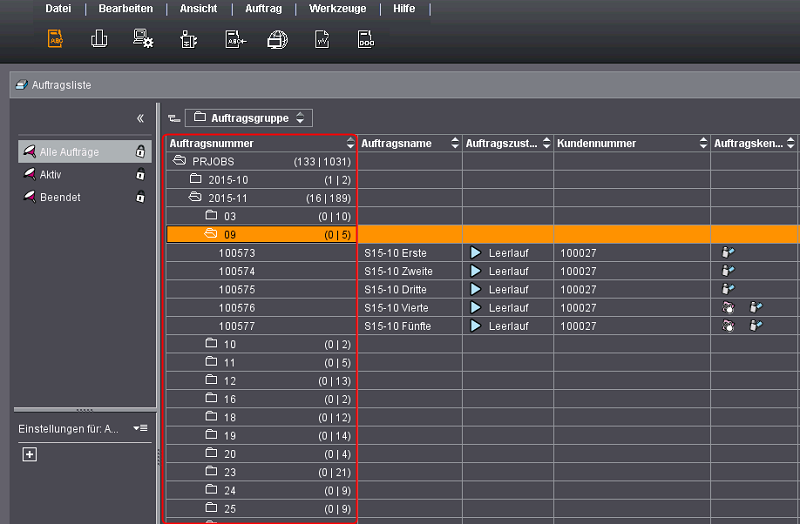Click the ABC document import arrow icon
The image size is (800, 524).
[235, 39]
